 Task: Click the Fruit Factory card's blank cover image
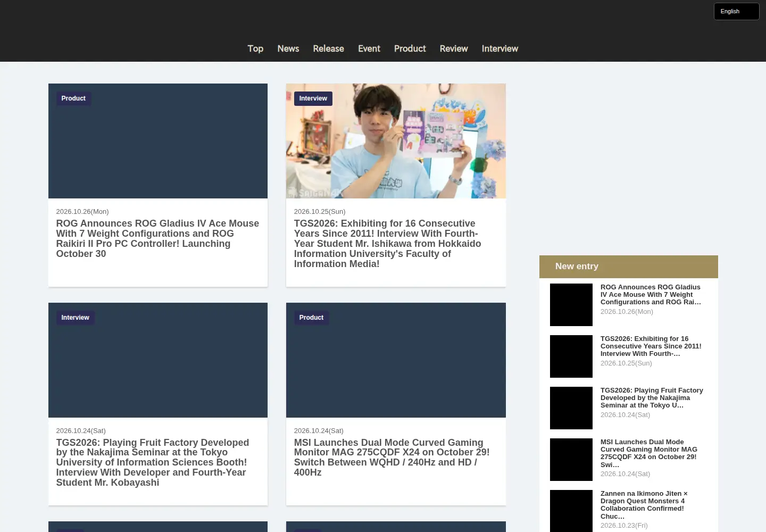tap(158, 360)
